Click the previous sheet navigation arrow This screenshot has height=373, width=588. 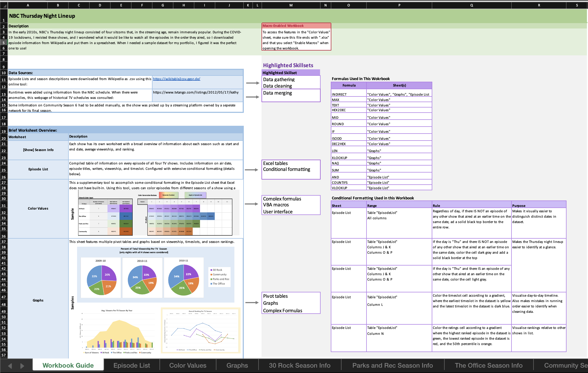10,366
